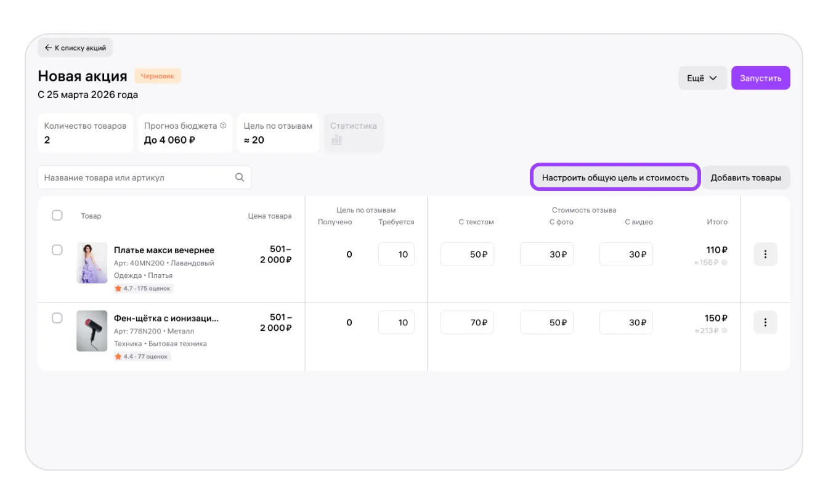
Task: Toggle the select-all checkbox in table header
Action: [57, 216]
